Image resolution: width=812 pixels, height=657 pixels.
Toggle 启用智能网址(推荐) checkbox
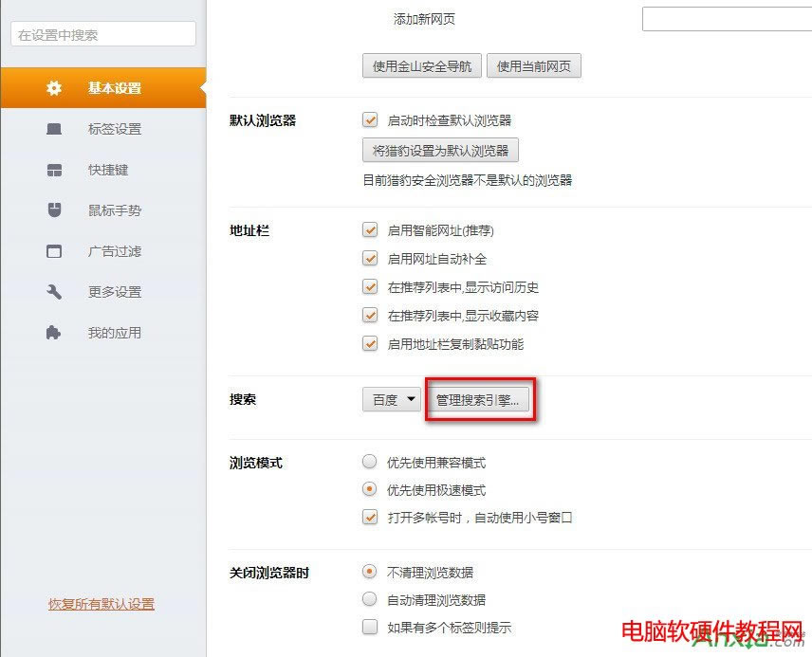point(370,229)
